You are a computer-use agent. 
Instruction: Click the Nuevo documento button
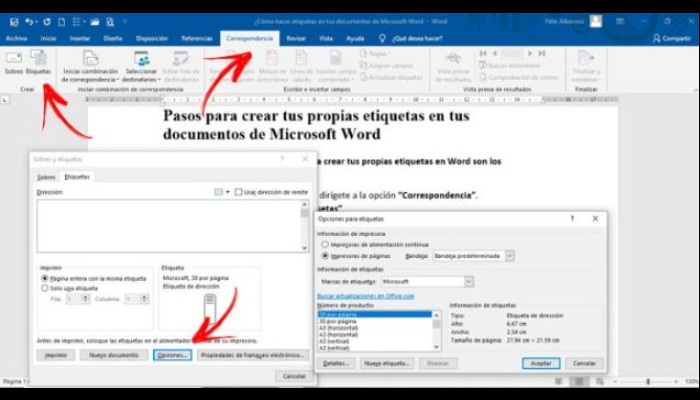point(113,355)
